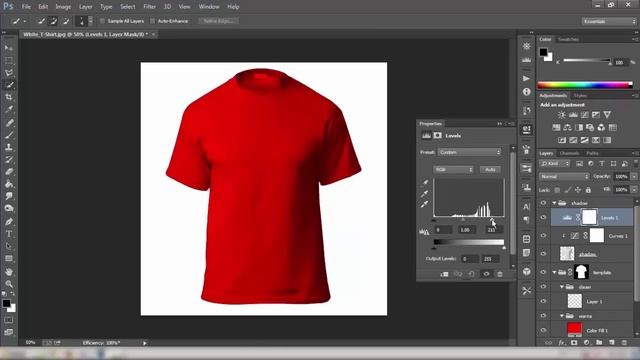The image size is (640, 360).
Task: Switch to the Paths tab
Action: 592,153
